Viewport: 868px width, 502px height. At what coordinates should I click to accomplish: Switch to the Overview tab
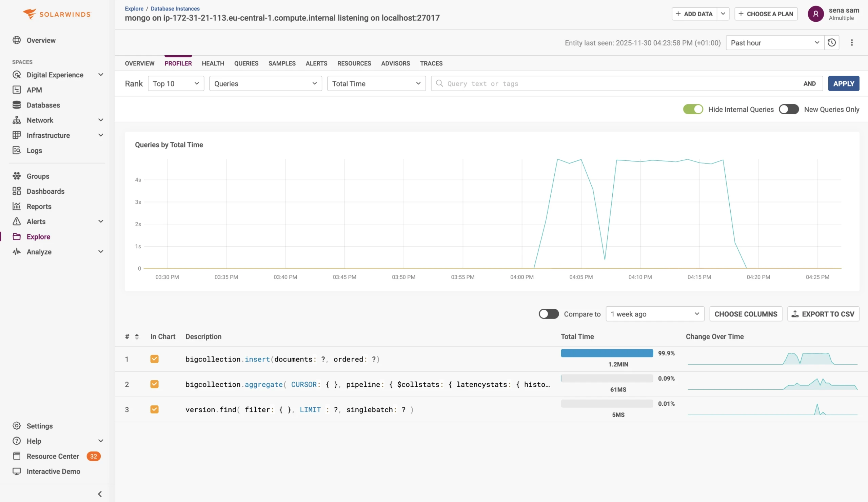(x=139, y=63)
